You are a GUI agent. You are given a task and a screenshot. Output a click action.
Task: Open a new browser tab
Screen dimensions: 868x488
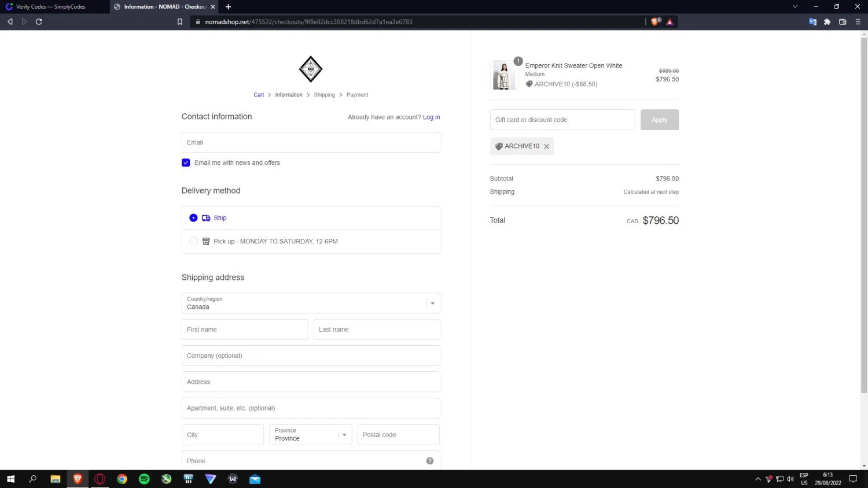coord(229,7)
